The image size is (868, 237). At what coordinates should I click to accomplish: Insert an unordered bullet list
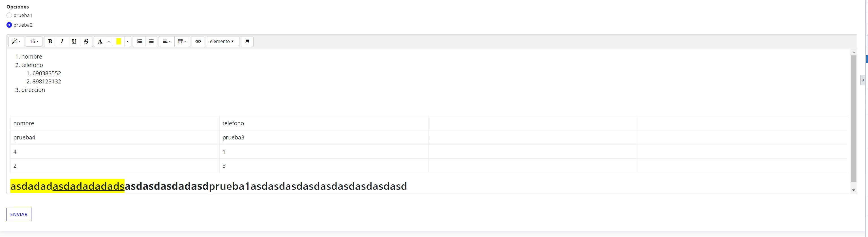coord(151,41)
